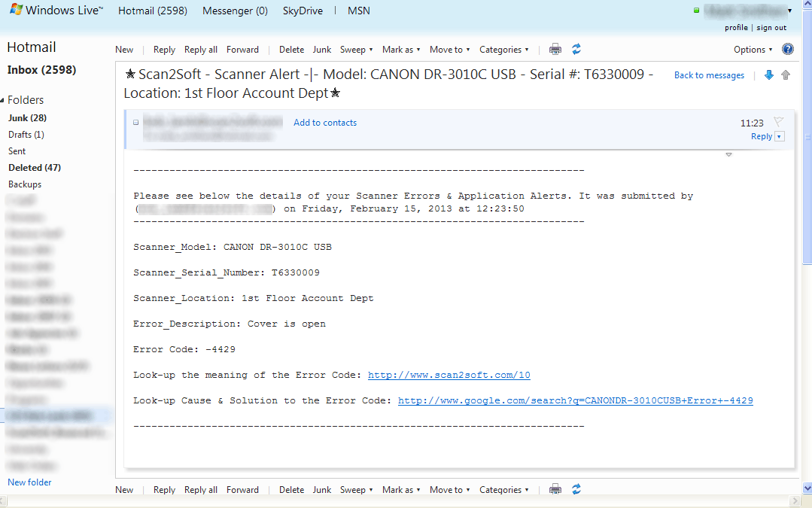This screenshot has height=508, width=812.
Task: Open the Reply arrow dropdown in message header
Action: point(779,137)
